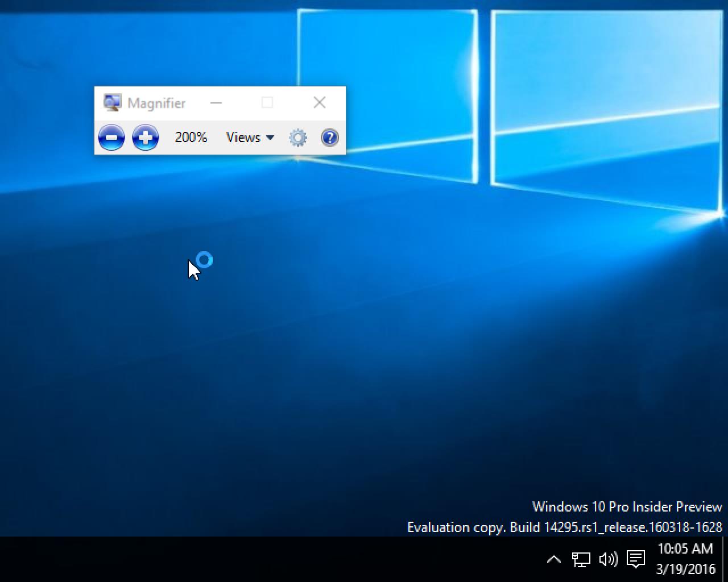Image resolution: width=728 pixels, height=582 pixels.
Task: Minimize the Magnifier window
Action: (x=216, y=103)
